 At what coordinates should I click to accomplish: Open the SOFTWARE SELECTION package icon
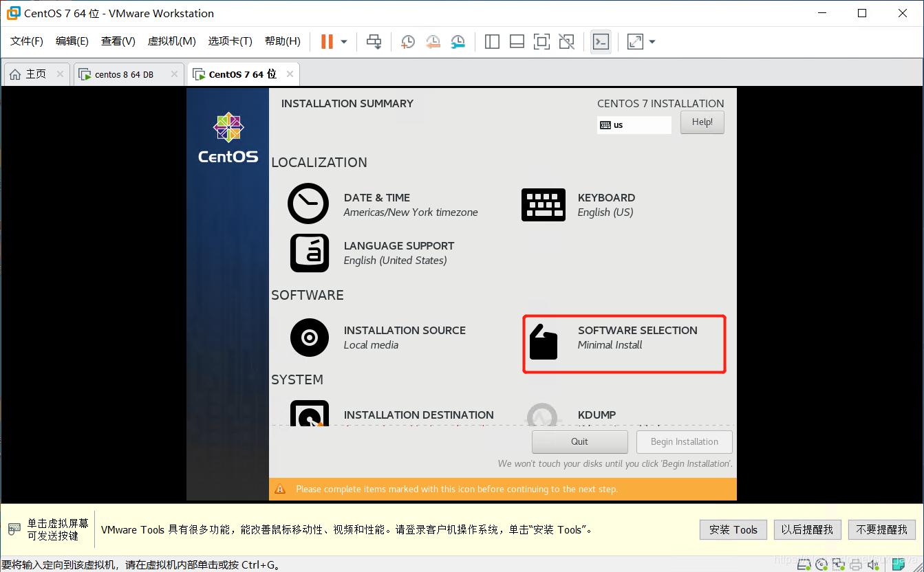(543, 342)
